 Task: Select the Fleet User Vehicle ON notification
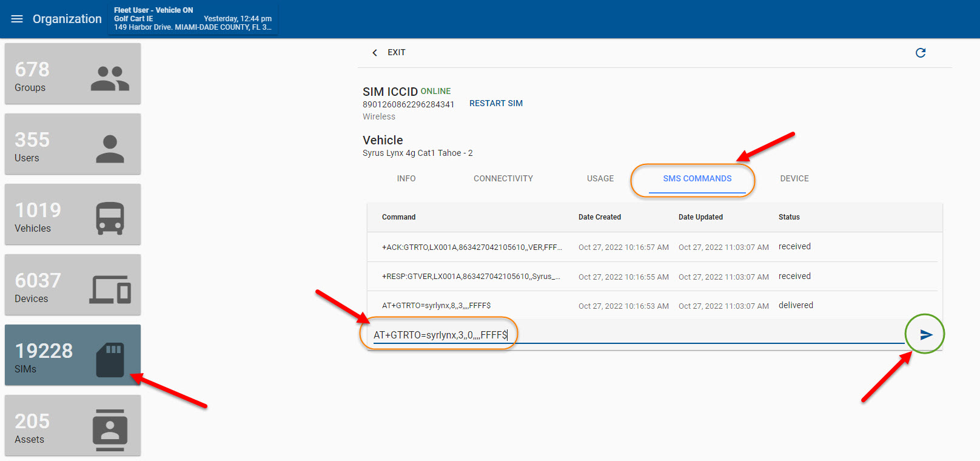point(193,19)
